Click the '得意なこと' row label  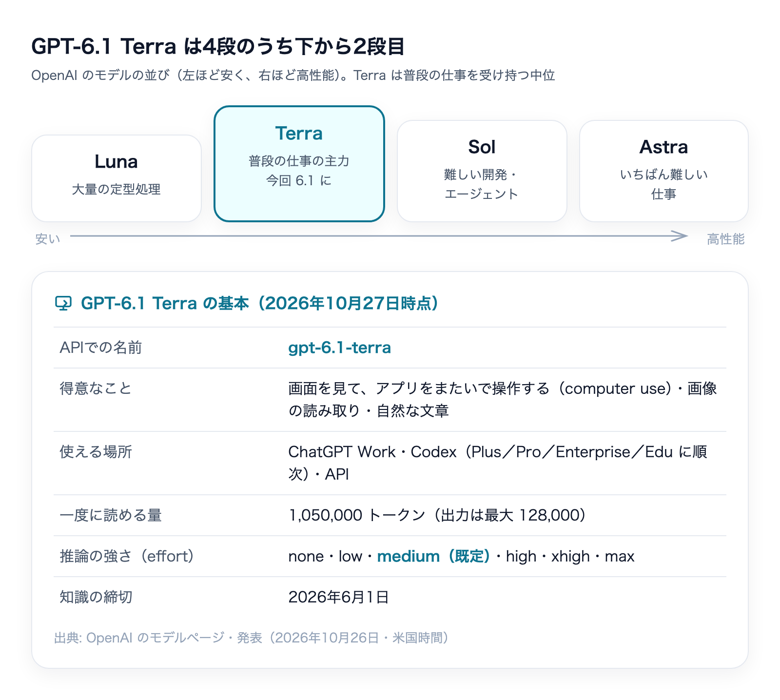tap(96, 389)
